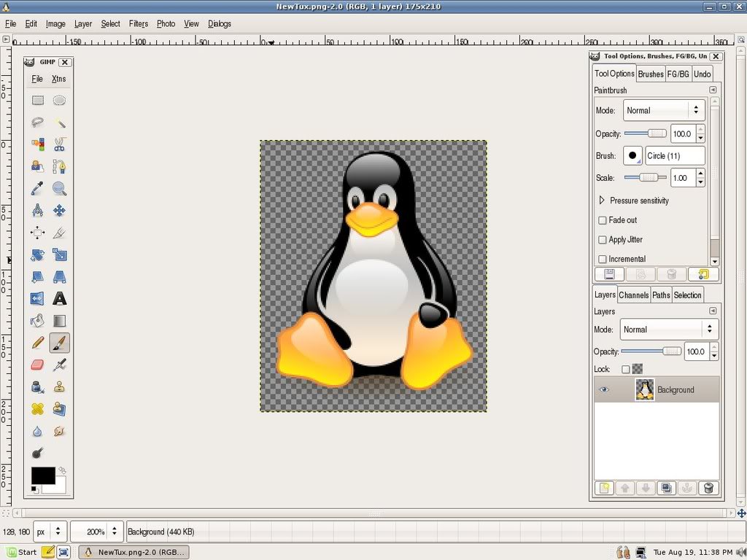The image size is (747, 560).
Task: Expand the Pressure sensitivity section
Action: click(602, 201)
